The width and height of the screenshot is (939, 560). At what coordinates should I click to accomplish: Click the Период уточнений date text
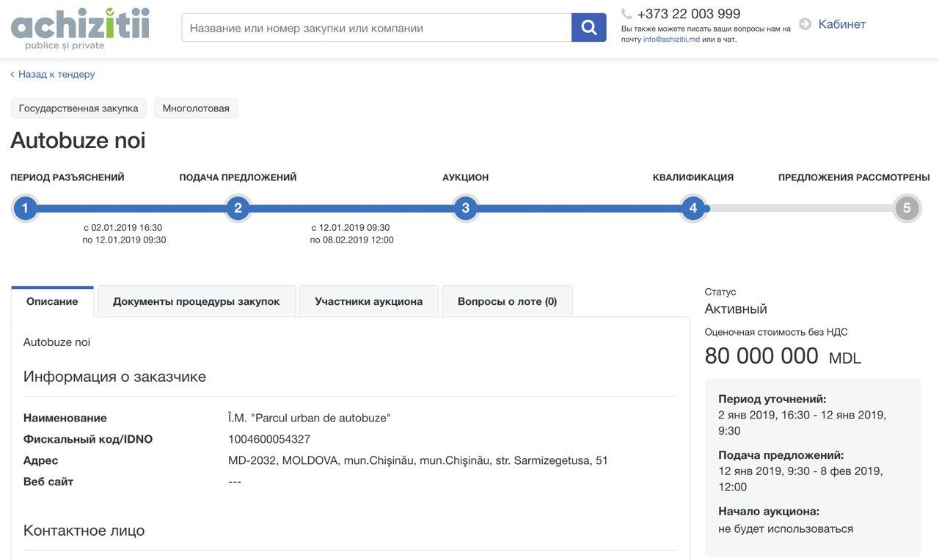coord(803,423)
